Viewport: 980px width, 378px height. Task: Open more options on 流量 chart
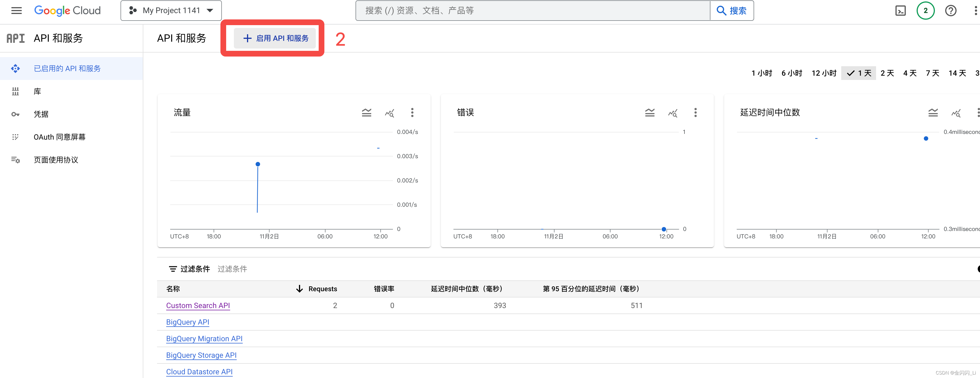pyautogui.click(x=412, y=112)
